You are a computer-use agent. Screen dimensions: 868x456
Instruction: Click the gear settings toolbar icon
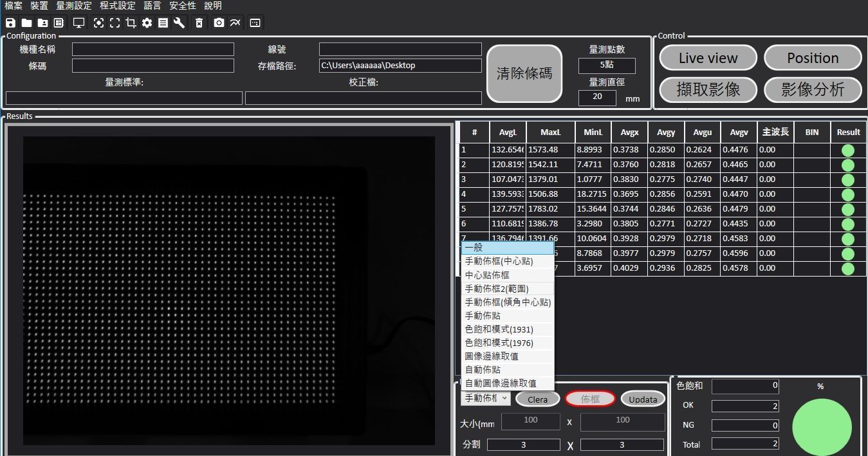147,23
